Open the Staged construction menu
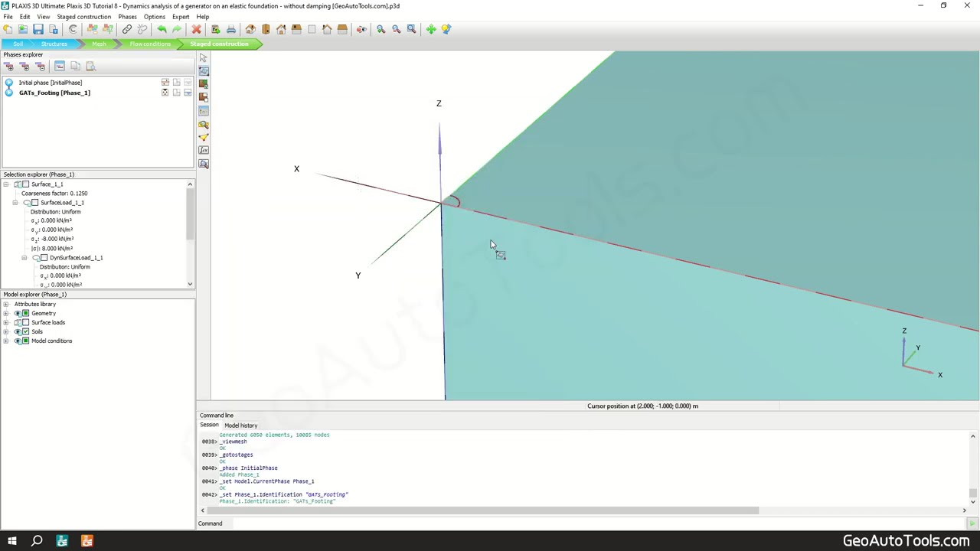Image resolution: width=980 pixels, height=551 pixels. (x=83, y=17)
